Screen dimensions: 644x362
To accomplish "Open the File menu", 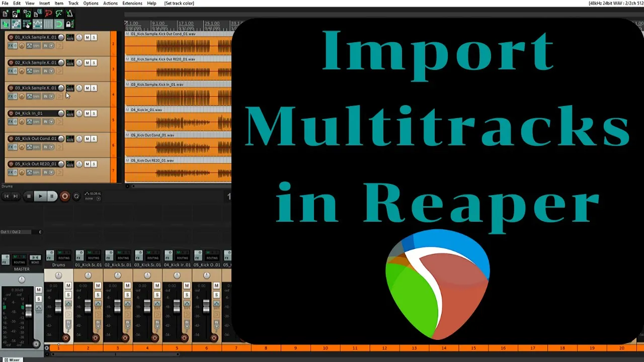I will tap(5, 3).
